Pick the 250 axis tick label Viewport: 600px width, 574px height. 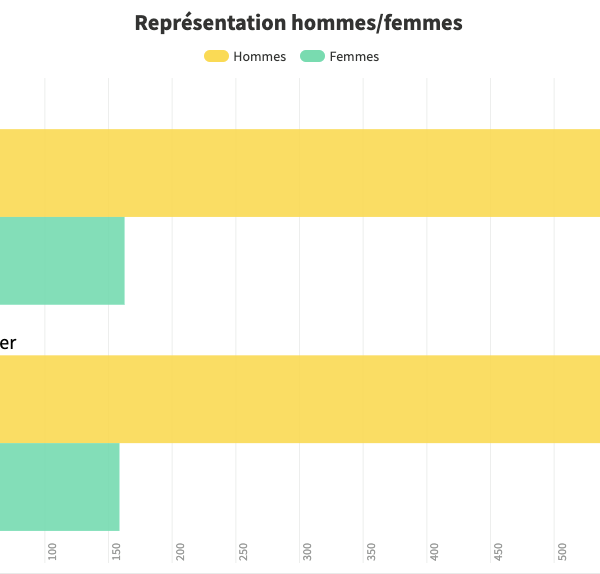pos(244,551)
